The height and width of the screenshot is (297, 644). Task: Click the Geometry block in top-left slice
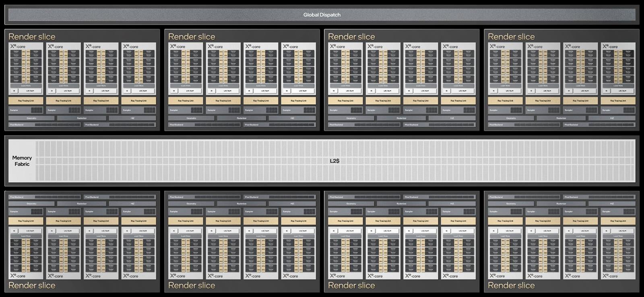(x=31, y=118)
